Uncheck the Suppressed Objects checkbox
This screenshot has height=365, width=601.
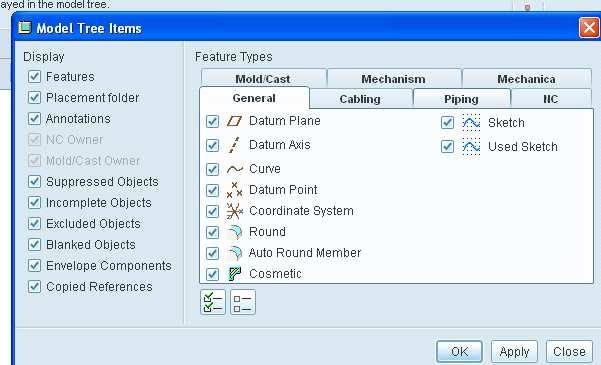[x=34, y=181]
